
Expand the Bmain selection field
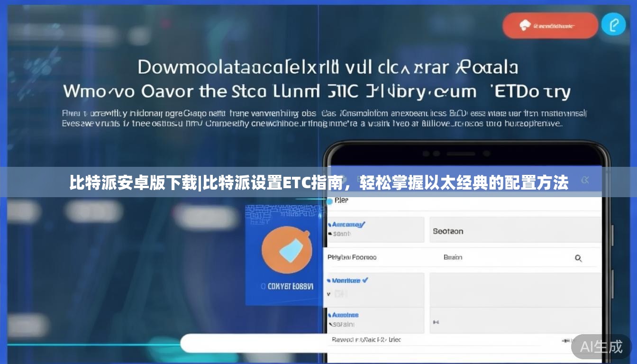tap(453, 257)
